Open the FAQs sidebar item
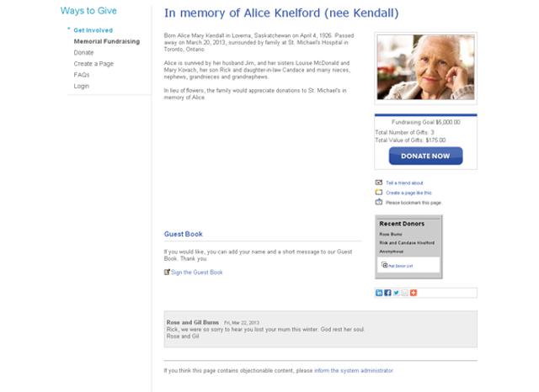The height and width of the screenshot is (392, 539). [x=82, y=75]
